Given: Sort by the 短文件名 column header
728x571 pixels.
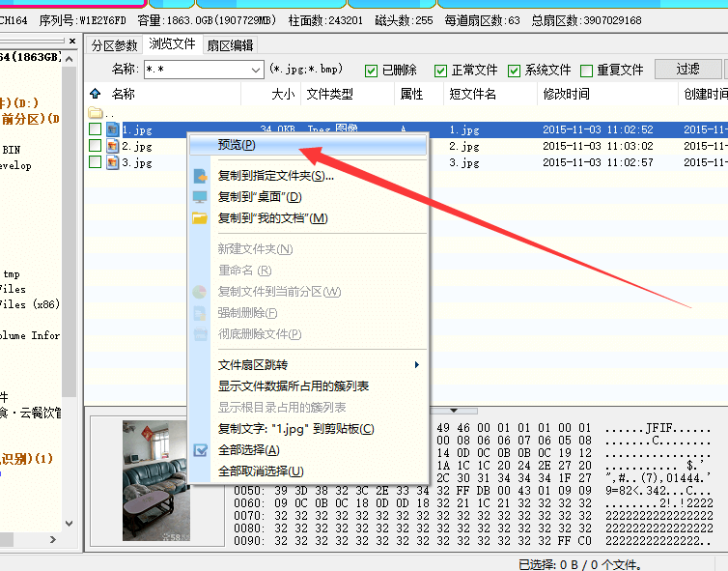Looking at the screenshot, I should coord(490,94).
